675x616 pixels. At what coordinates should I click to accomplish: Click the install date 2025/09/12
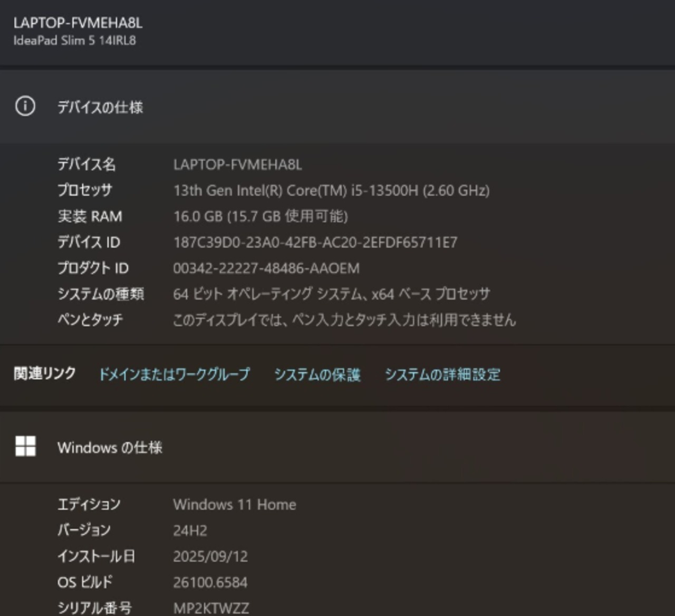pos(210,556)
